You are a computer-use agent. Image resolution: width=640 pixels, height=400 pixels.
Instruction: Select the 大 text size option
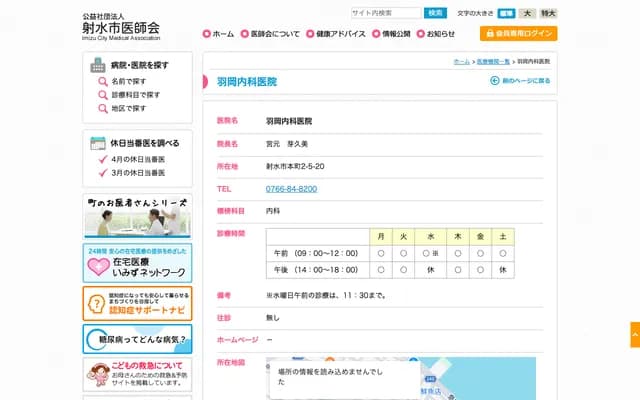pos(527,13)
